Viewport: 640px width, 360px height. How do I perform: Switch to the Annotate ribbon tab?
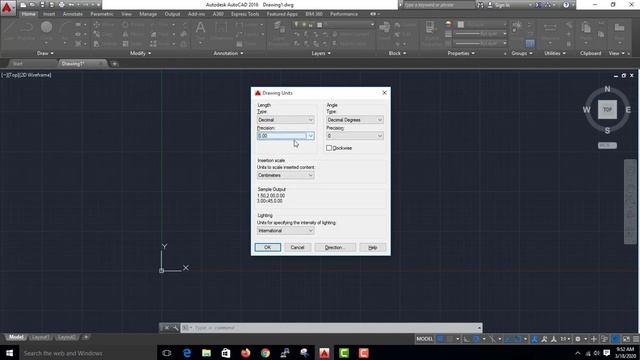point(73,14)
